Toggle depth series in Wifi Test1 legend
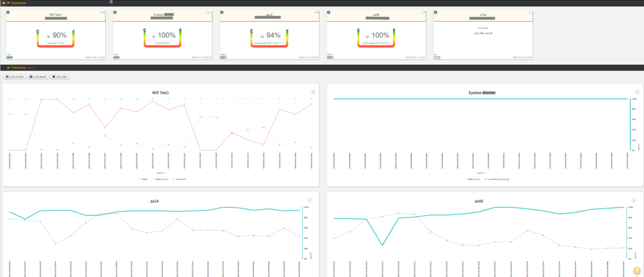 [x=143, y=179]
